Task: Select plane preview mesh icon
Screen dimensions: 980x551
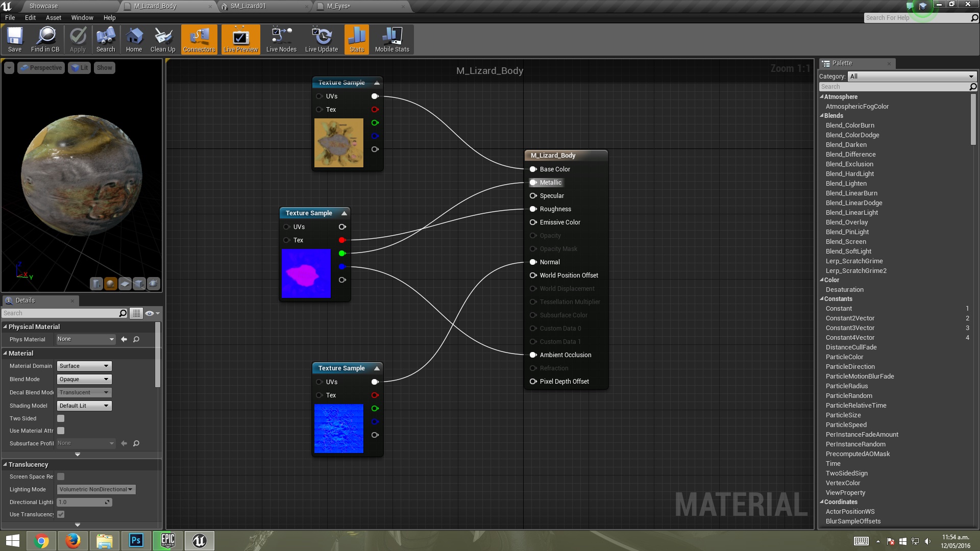Action: coord(125,284)
